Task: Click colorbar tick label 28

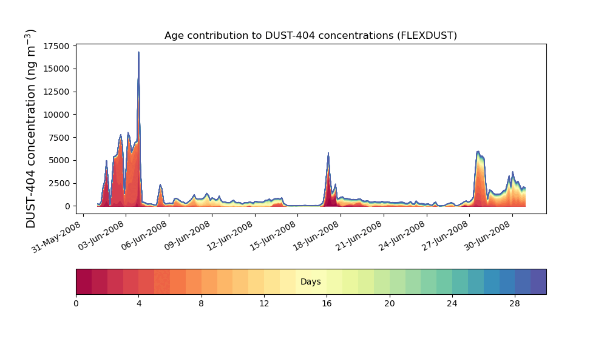Action: (515, 304)
